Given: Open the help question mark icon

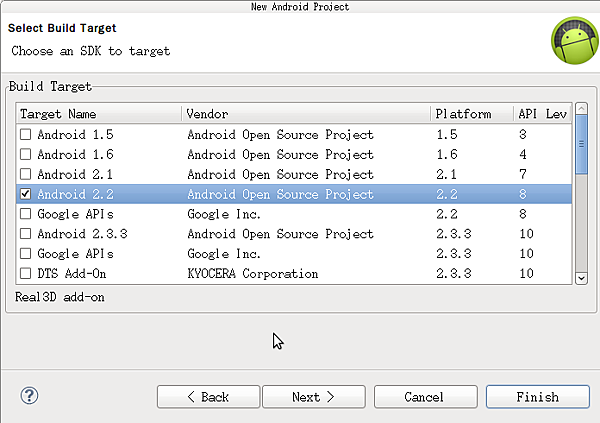Looking at the screenshot, I should click(x=29, y=396).
